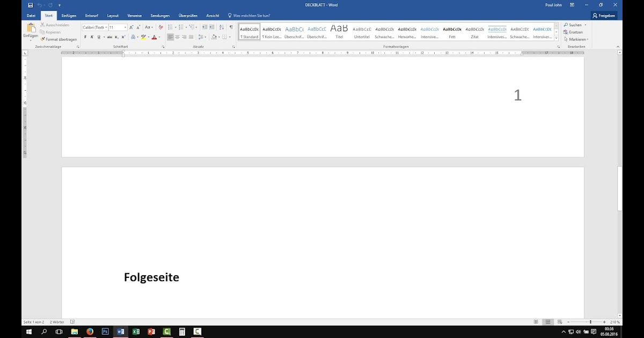The height and width of the screenshot is (338, 644).
Task: Switch to web layout view icon
Action: (559, 322)
